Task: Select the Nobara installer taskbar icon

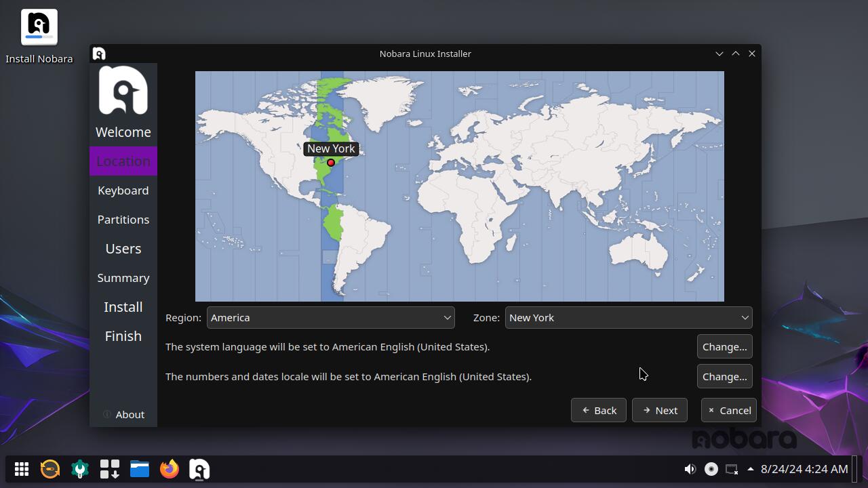Action: [199, 469]
